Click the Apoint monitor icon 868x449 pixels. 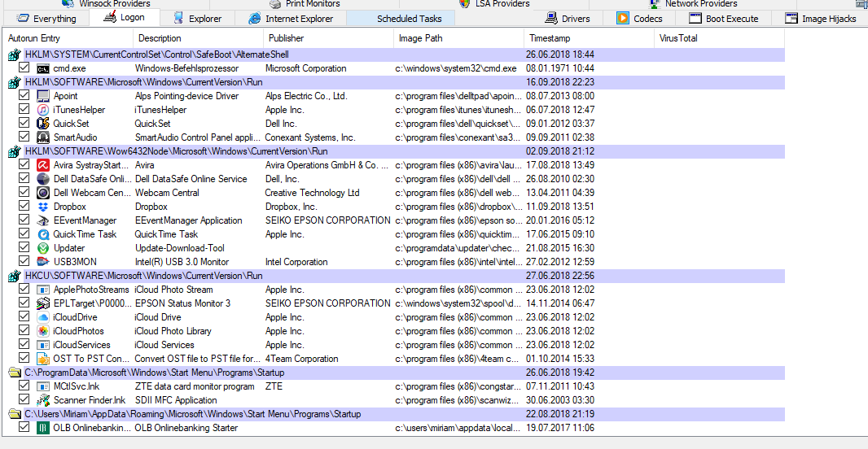42,96
